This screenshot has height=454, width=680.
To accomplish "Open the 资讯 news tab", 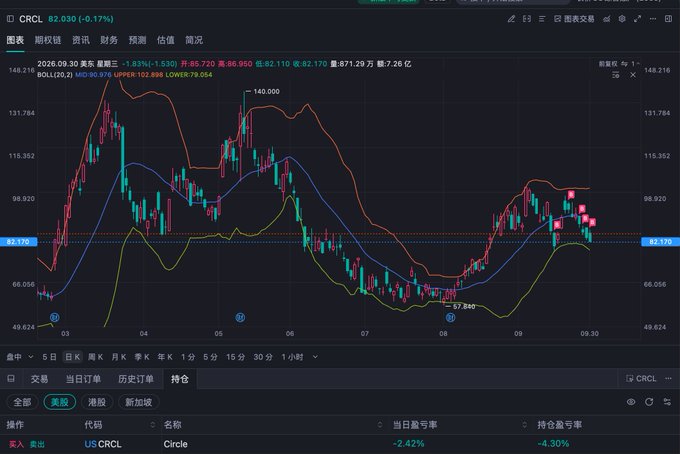I will click(x=81, y=40).
